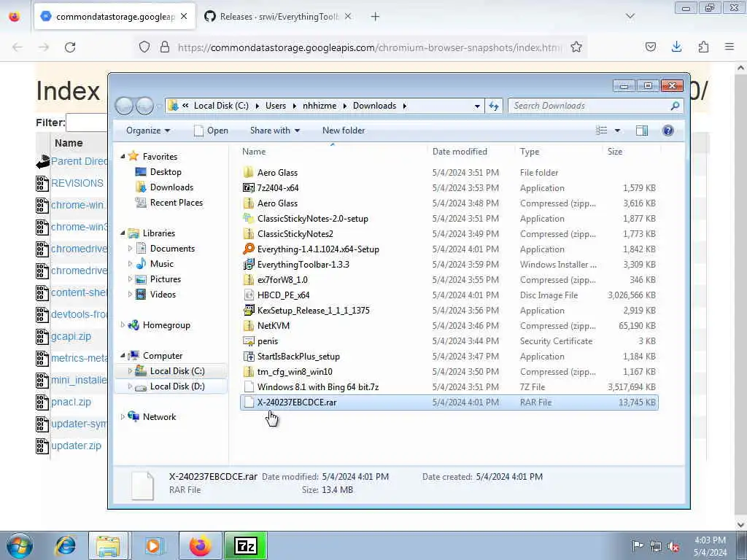Expand the Documents library node
747x560 pixels.
130,249
